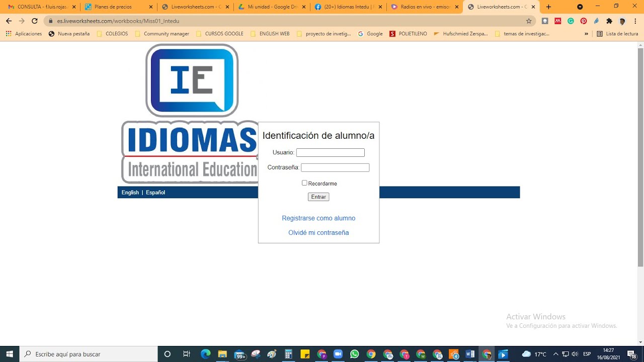This screenshot has width=644, height=362.
Task: Open File Explorer from the taskbar
Action: click(x=222, y=354)
